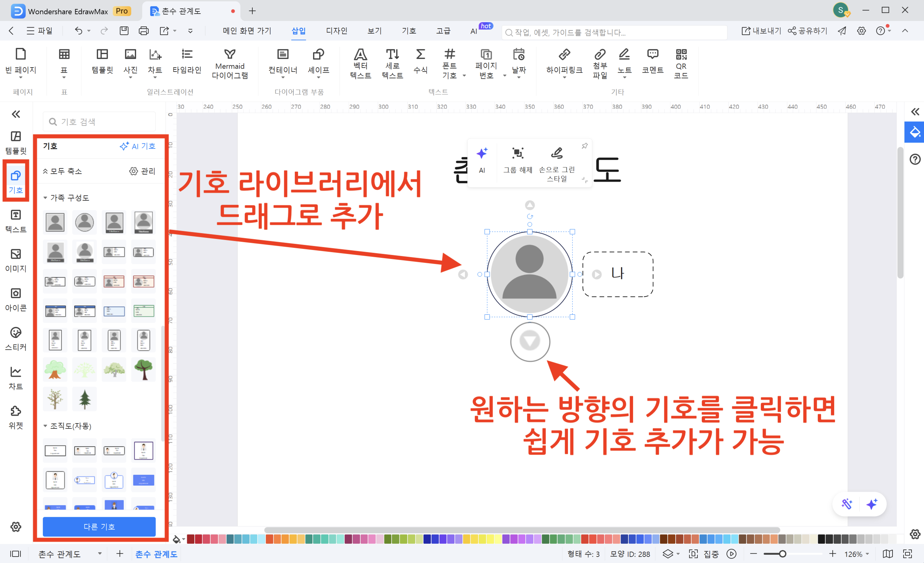The image size is (924, 563).
Task: Open the zoom level 126% dropdown
Action: click(856, 554)
